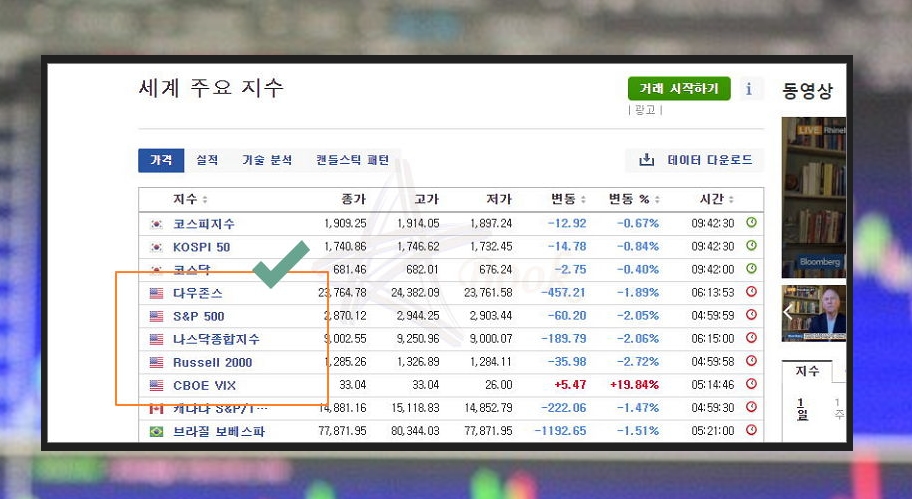Open the 코스피지수 index link

tap(204, 224)
